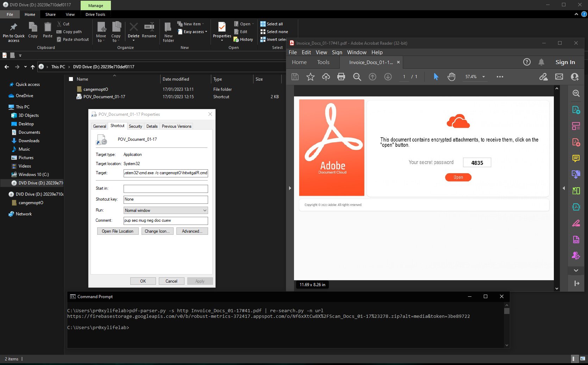Click the cloud upload icon in Acrobat
588x365 pixels.
pyautogui.click(x=326, y=77)
